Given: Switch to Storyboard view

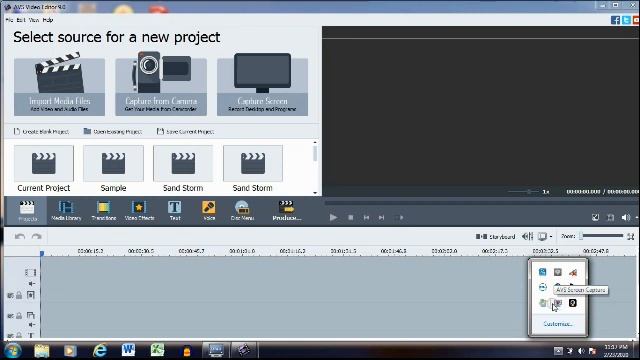Looking at the screenshot, I should 495,236.
